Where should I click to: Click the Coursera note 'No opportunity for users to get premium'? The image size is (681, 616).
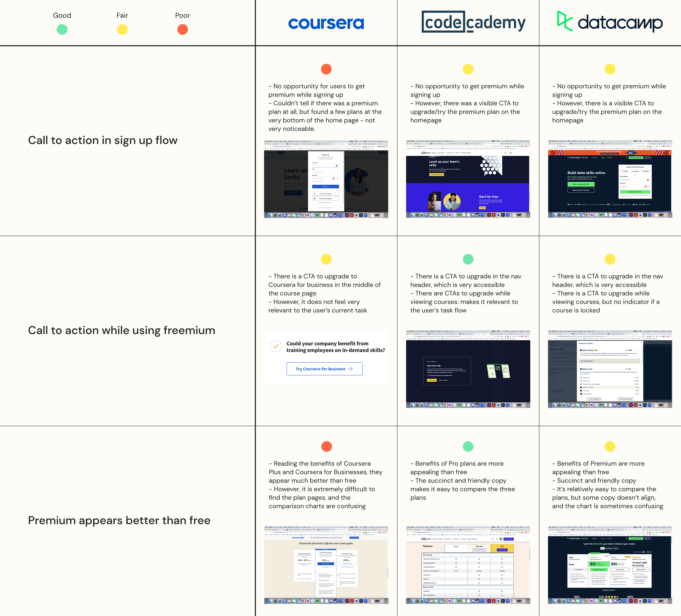(x=317, y=90)
